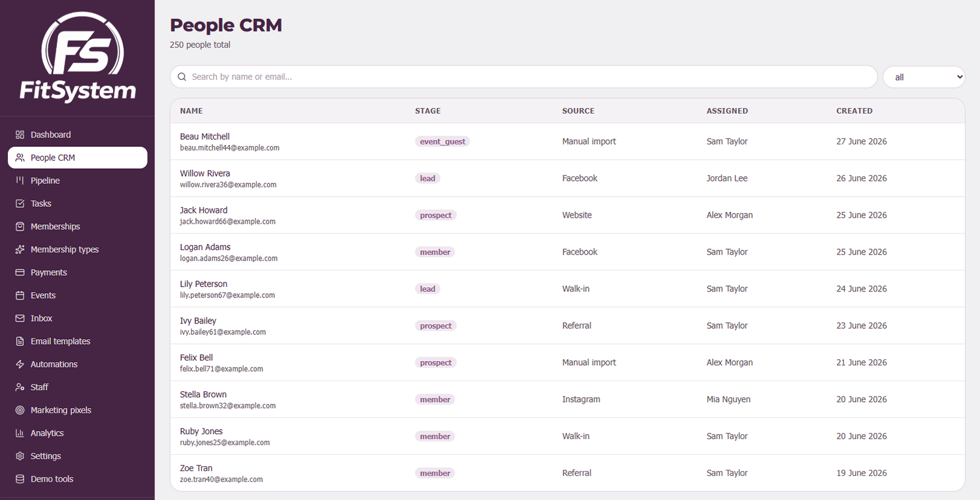Go to Marketing pixels
980x500 pixels.
77,411
